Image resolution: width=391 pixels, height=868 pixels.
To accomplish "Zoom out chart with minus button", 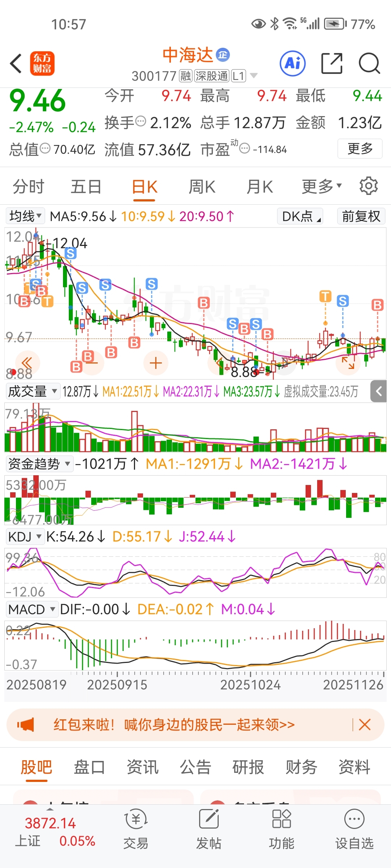I will point(92,363).
